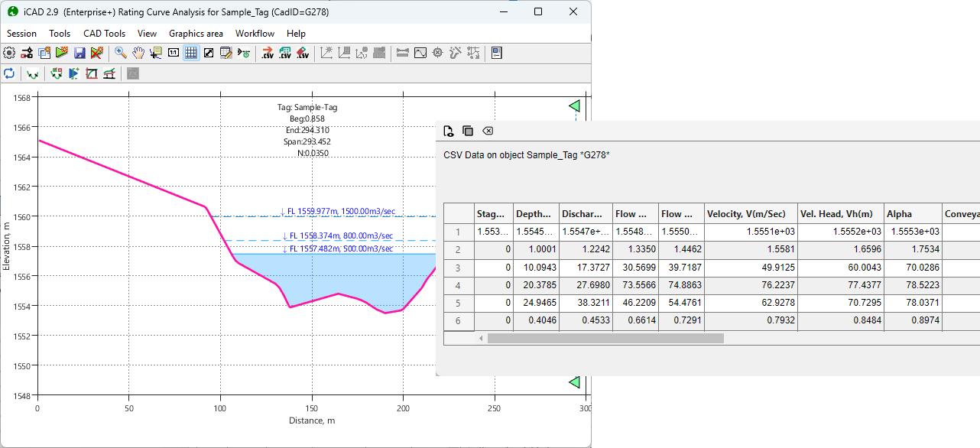
Task: Open the CAD Tools menu
Action: click(x=104, y=34)
